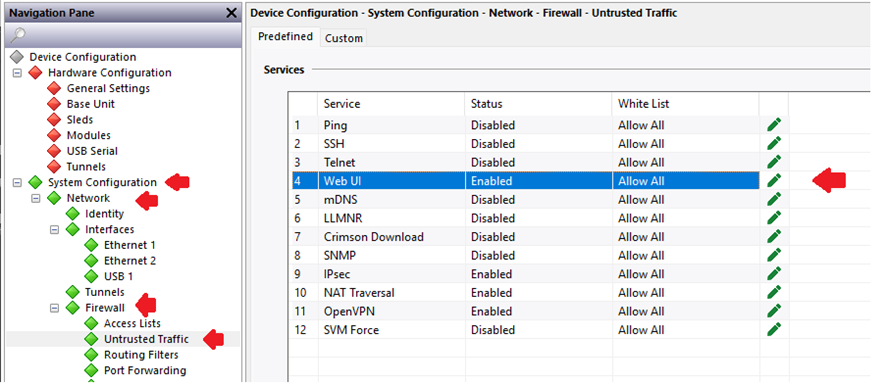Edit Crimson Download using its pencil icon
The image size is (886, 385).
[x=774, y=237]
